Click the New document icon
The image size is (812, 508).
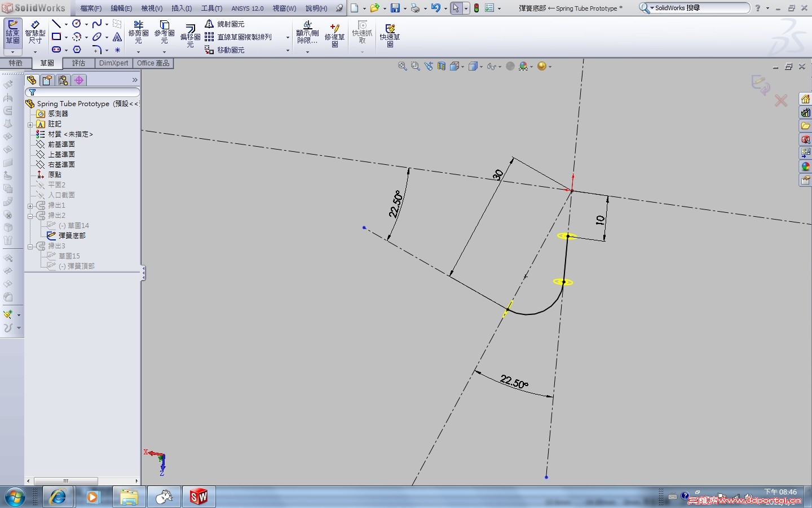pos(354,8)
